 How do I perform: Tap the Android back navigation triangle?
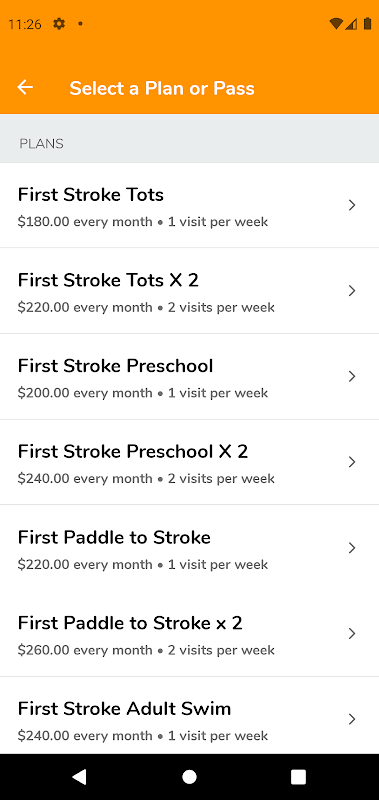pyautogui.click(x=79, y=776)
